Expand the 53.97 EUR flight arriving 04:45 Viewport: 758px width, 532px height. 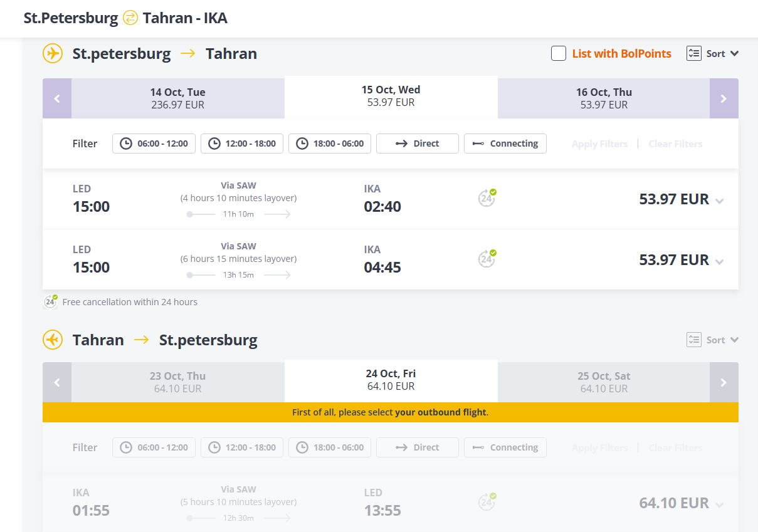[x=720, y=262]
